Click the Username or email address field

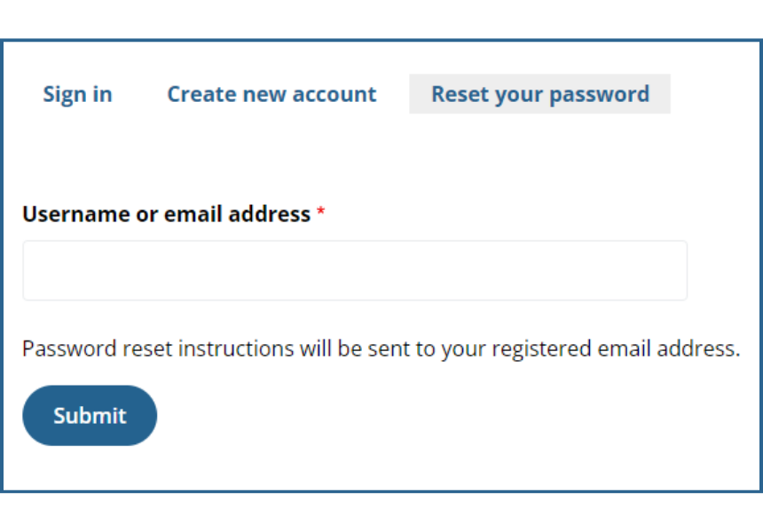(355, 270)
